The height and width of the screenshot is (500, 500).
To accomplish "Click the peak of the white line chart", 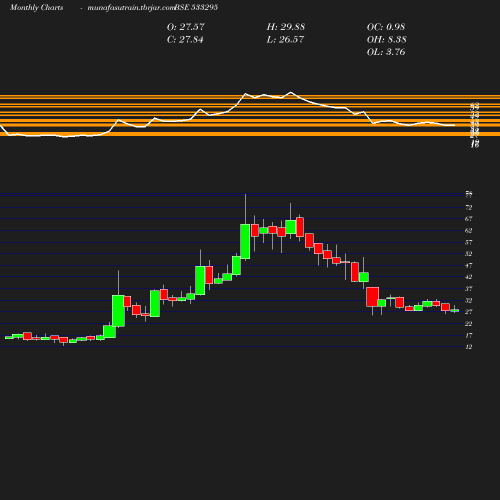I will point(291,92).
